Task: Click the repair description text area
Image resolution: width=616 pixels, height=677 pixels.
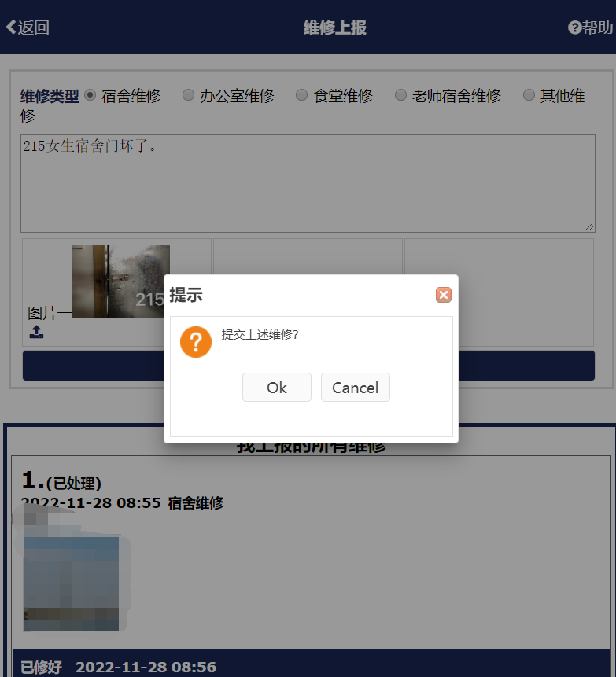Action: 308,183
